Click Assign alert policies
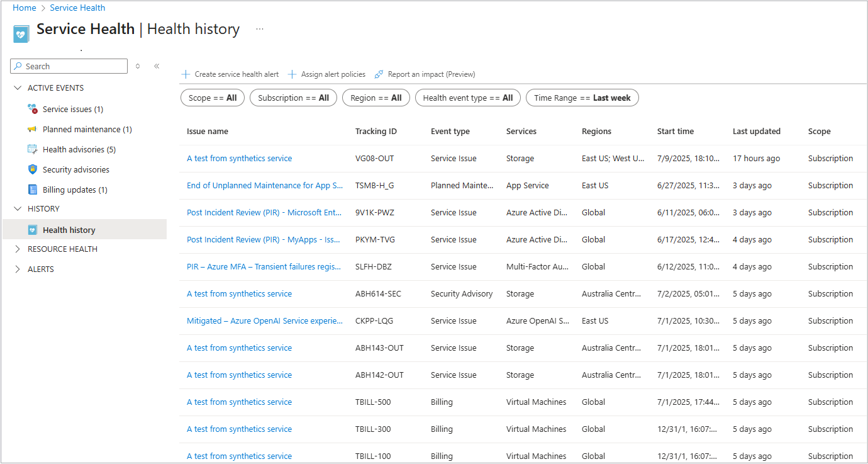 point(326,74)
